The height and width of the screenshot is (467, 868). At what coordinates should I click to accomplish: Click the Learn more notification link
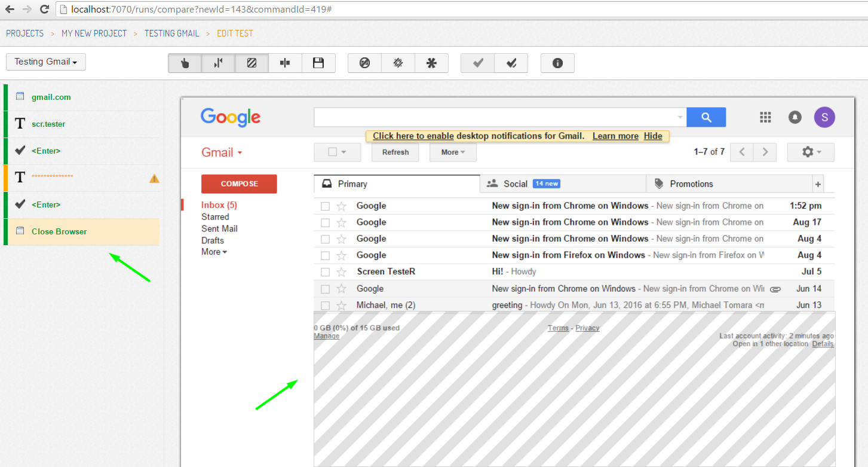point(615,136)
